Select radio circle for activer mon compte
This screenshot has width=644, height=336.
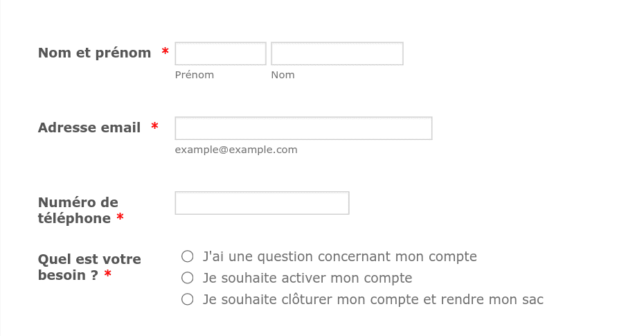[x=187, y=278]
